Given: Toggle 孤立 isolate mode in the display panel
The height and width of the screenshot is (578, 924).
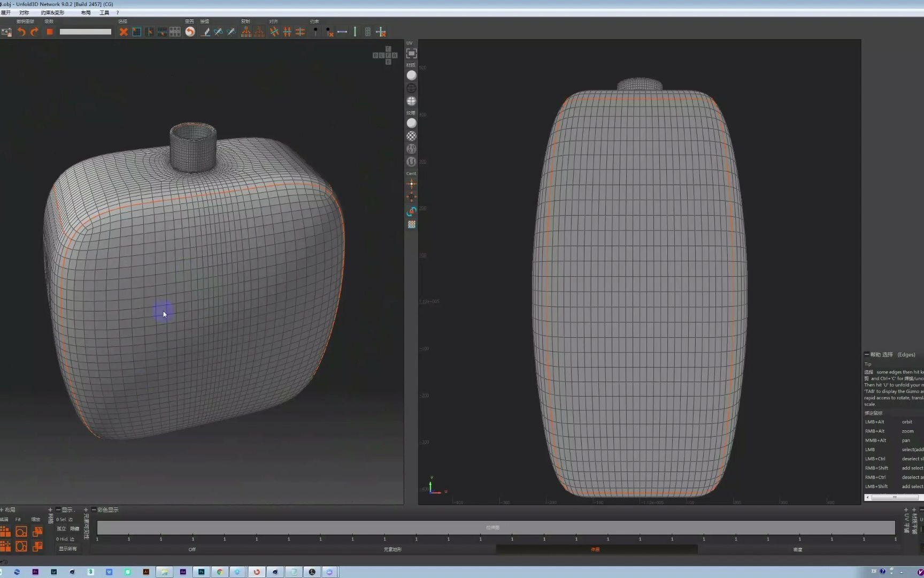Looking at the screenshot, I should [61, 529].
